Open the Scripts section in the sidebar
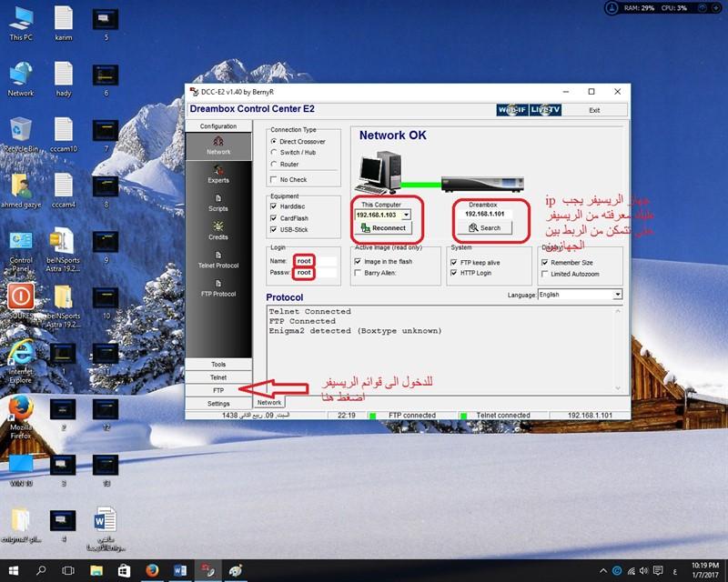Image resolution: width=728 pixels, height=582 pixels. [x=218, y=204]
